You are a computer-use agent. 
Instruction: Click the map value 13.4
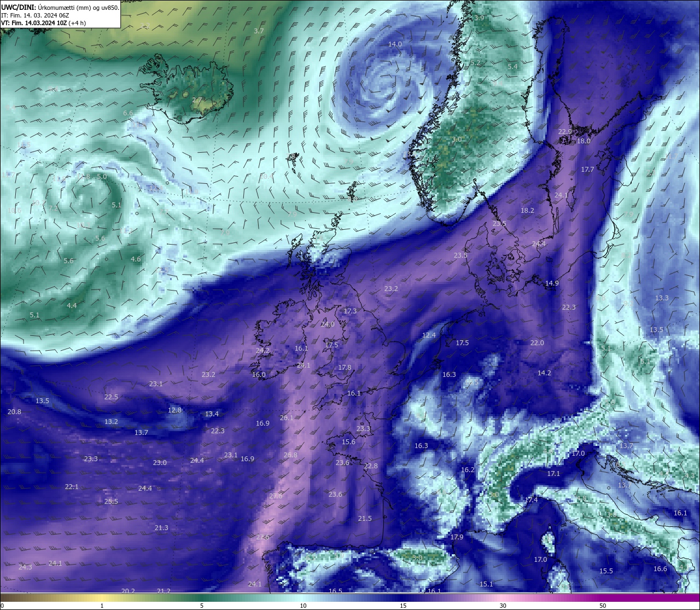212,414
